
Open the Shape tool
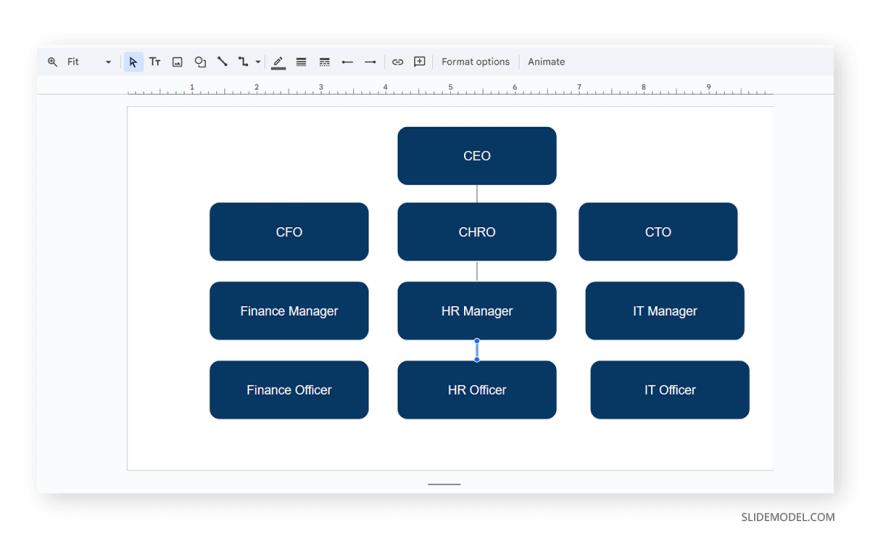pos(200,62)
